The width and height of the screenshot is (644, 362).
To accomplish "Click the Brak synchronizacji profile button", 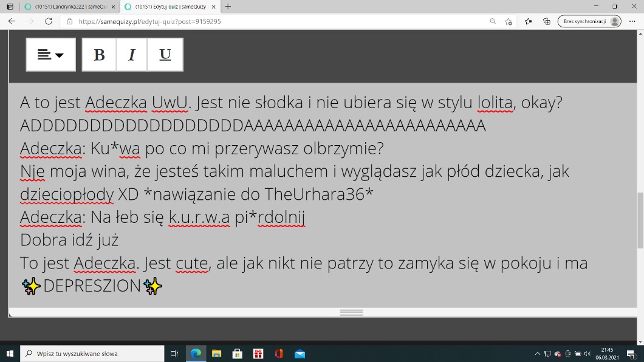I will 589,21.
